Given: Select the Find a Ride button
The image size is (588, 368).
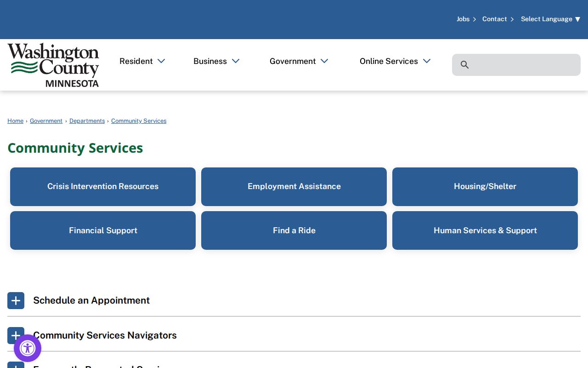Looking at the screenshot, I should tap(294, 230).
